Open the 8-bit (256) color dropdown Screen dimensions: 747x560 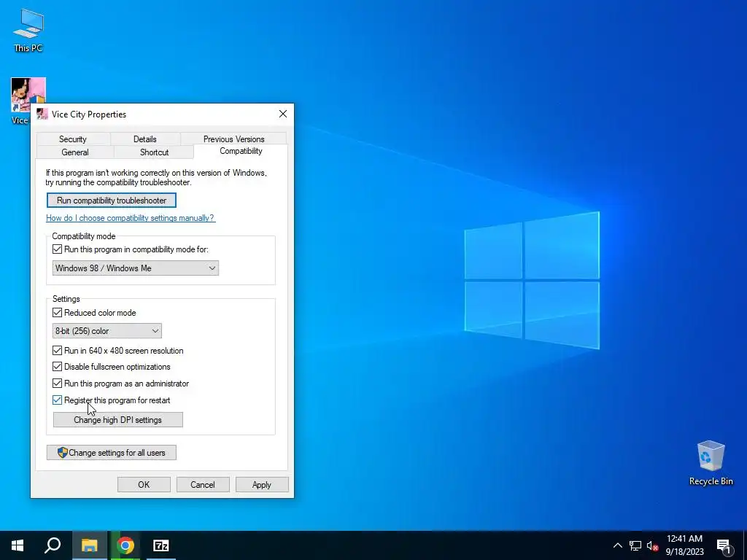coord(107,331)
